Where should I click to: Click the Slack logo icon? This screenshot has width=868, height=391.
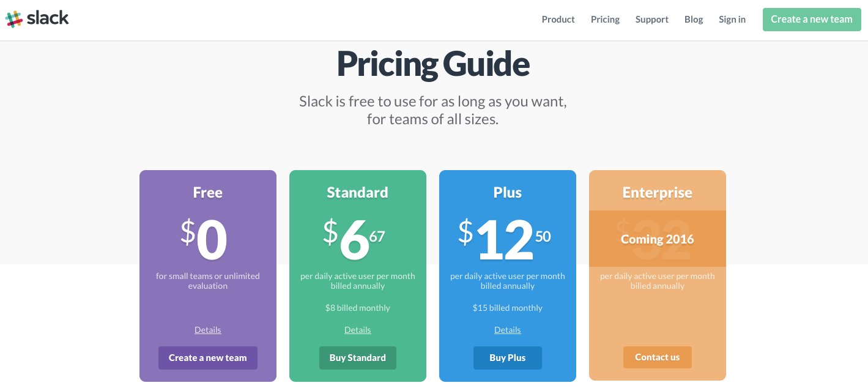[x=14, y=19]
